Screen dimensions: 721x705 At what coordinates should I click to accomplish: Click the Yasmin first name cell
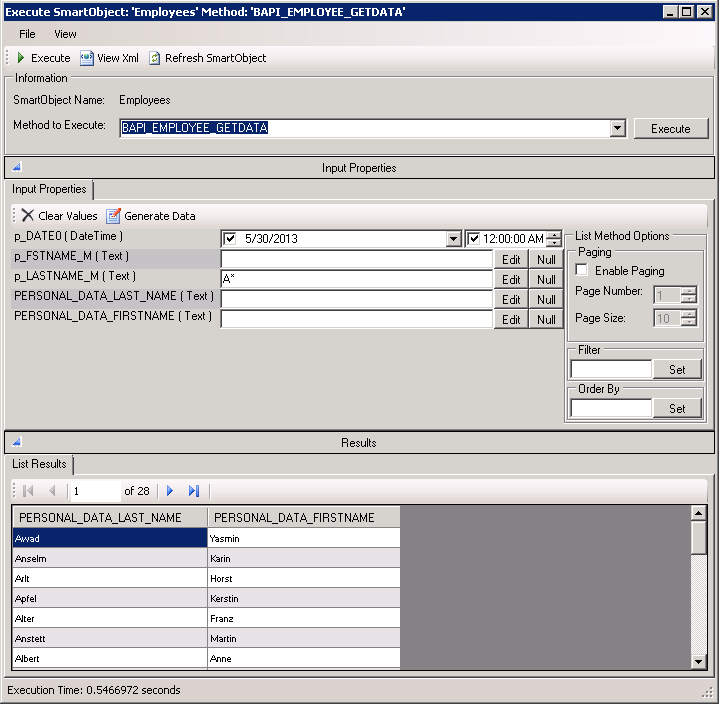coord(304,538)
